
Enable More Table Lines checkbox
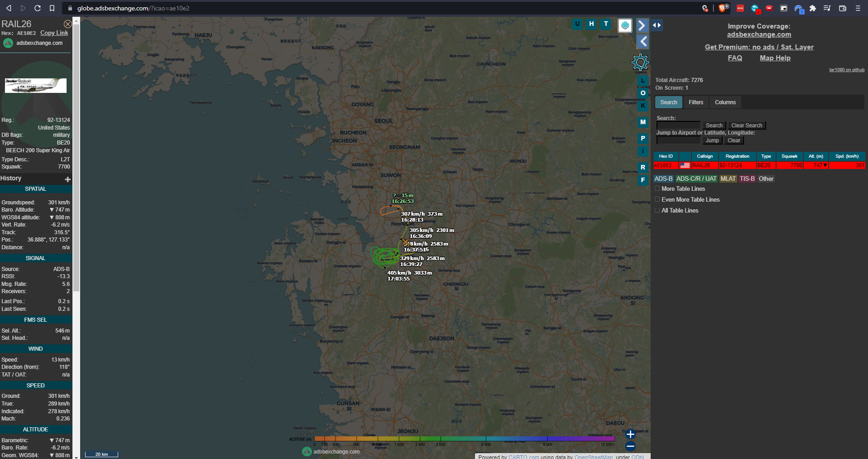pyautogui.click(x=657, y=188)
